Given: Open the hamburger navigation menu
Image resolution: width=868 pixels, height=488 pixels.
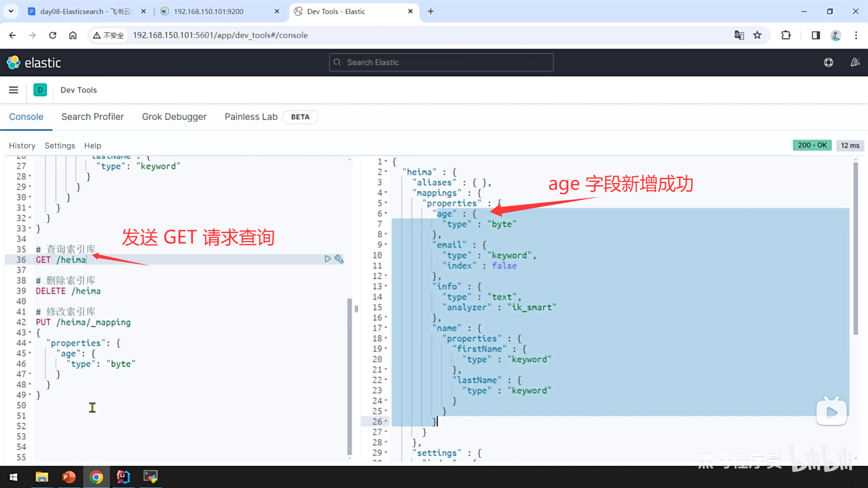Looking at the screenshot, I should (14, 90).
